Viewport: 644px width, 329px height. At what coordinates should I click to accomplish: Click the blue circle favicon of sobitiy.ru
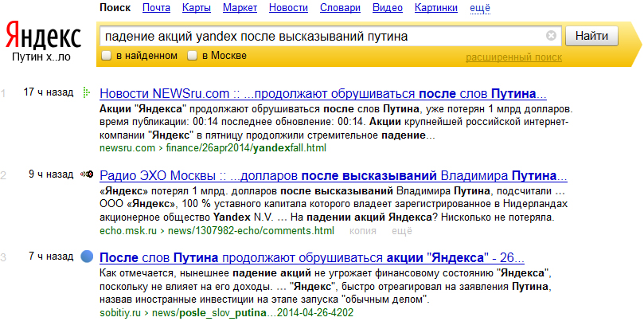tap(87, 257)
